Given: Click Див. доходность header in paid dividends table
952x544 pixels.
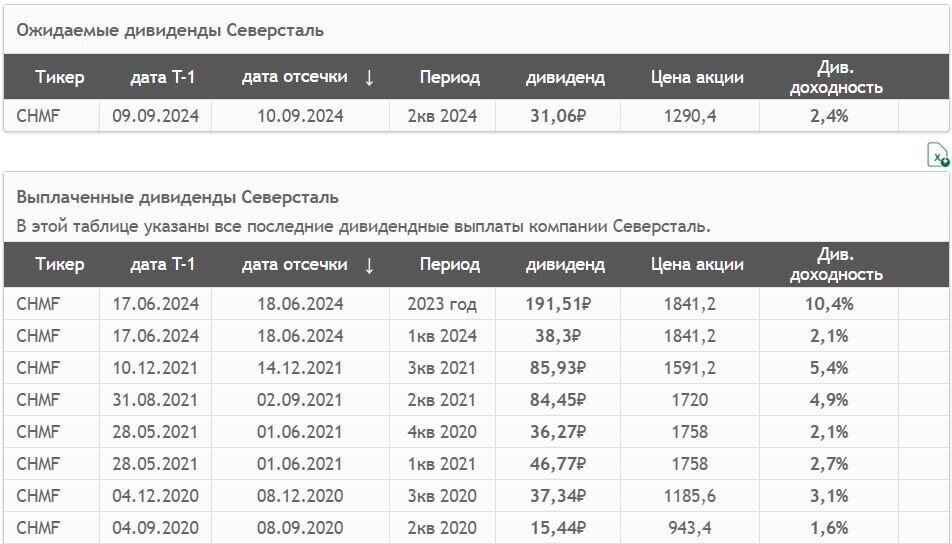Looking at the screenshot, I should 835,264.
